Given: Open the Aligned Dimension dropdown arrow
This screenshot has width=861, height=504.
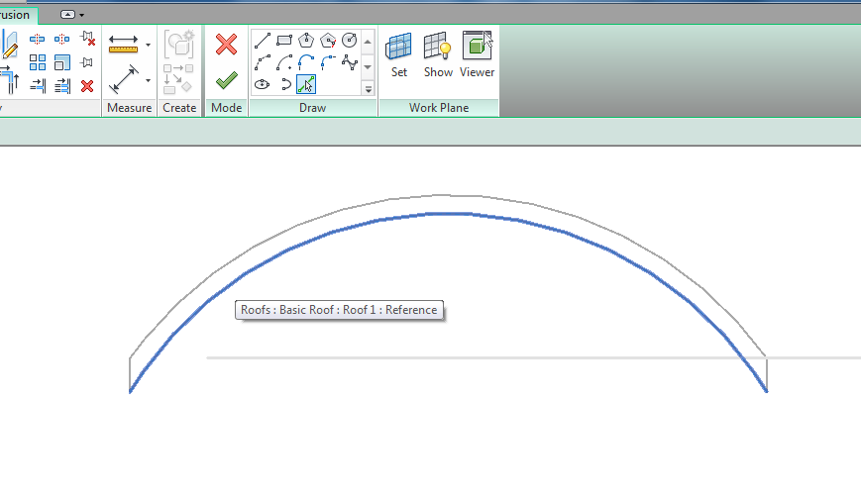Looking at the screenshot, I should (x=149, y=79).
